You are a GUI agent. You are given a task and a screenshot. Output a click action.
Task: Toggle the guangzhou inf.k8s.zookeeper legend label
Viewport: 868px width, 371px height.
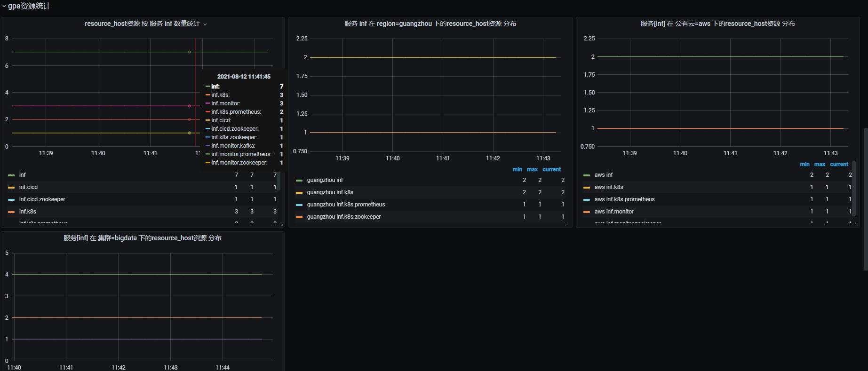tap(344, 217)
